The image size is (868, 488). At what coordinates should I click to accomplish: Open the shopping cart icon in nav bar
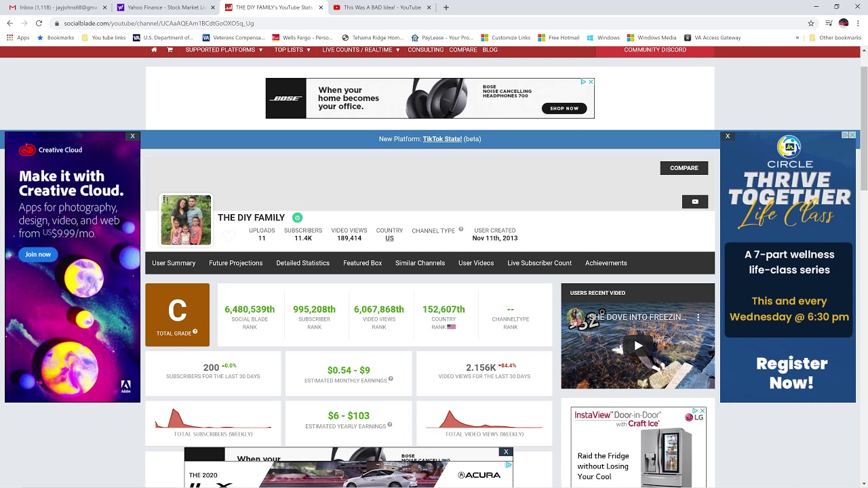[x=170, y=49]
